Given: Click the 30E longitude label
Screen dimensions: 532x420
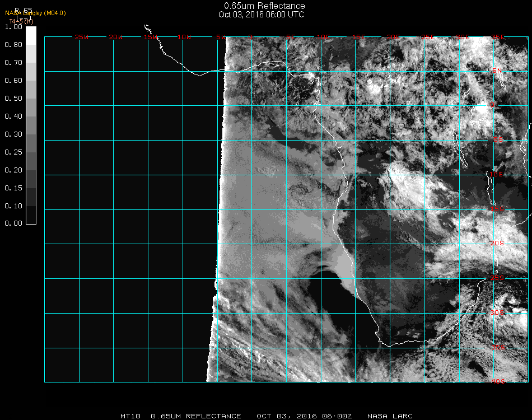Looking at the screenshot, I should click(463, 38).
